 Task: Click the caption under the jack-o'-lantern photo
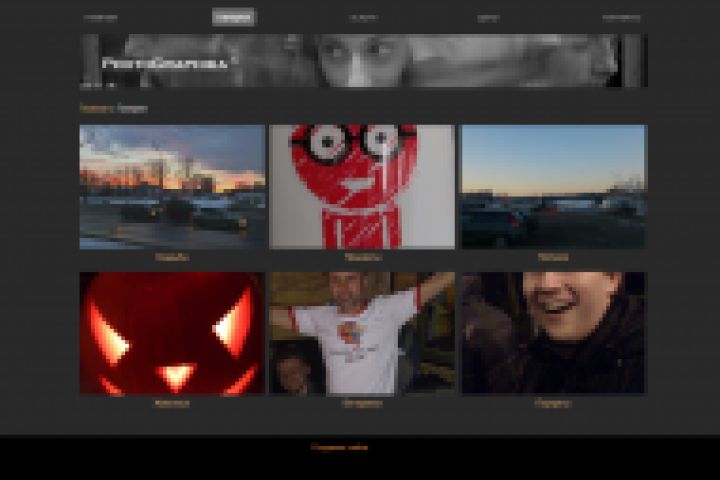pyautogui.click(x=172, y=404)
